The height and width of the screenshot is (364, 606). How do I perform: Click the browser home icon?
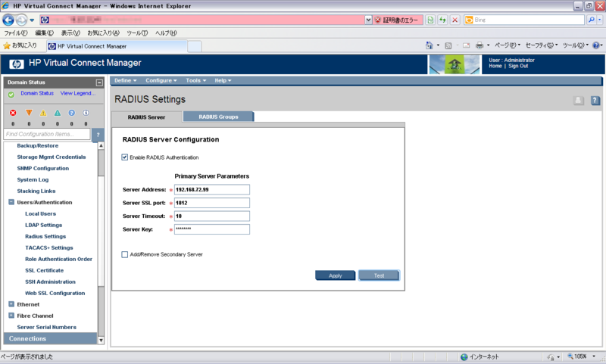(x=429, y=45)
